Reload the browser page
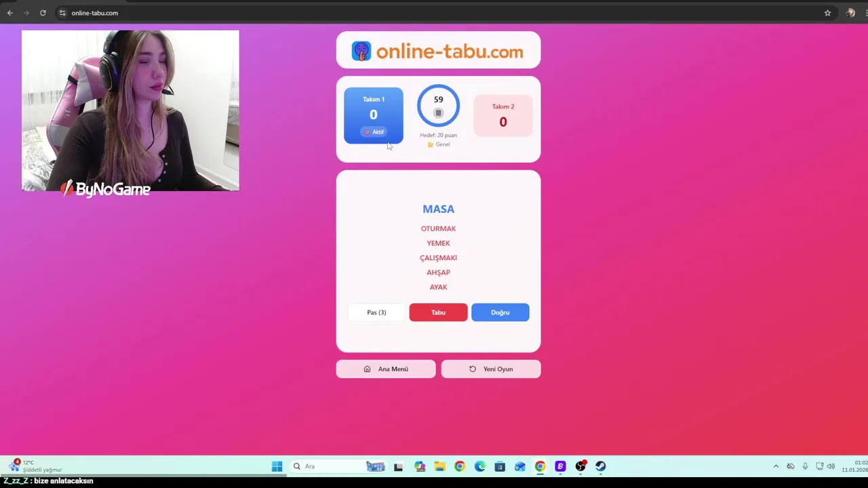 (x=43, y=13)
